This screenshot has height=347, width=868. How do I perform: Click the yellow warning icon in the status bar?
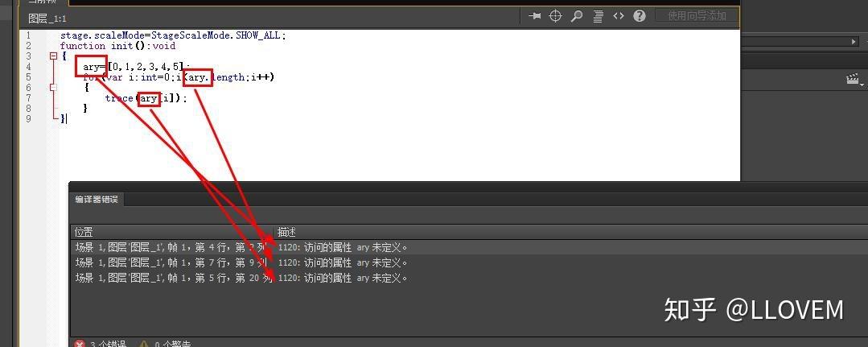(x=143, y=344)
